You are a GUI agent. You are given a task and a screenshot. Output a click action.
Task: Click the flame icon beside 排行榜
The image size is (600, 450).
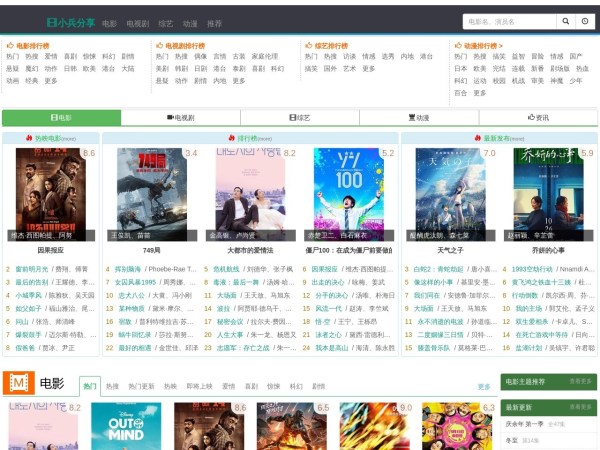pyautogui.click(x=231, y=138)
